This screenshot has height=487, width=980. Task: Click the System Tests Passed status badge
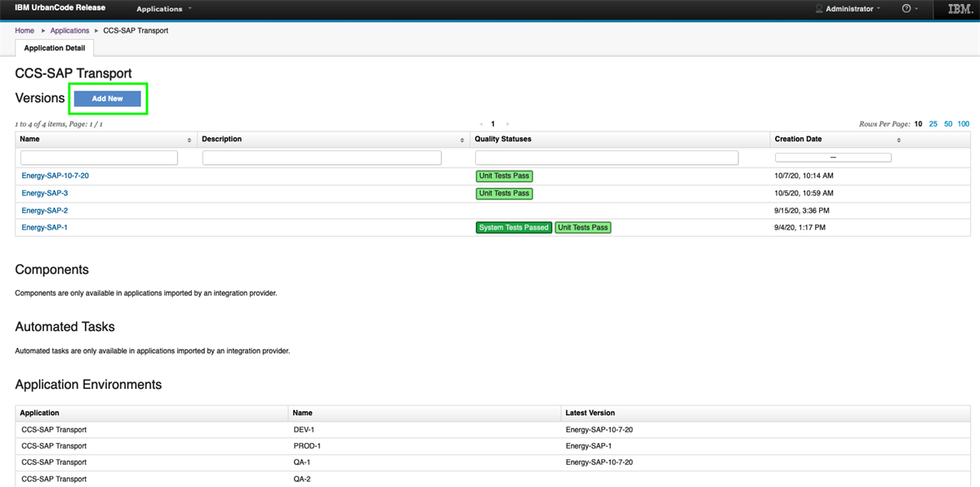click(514, 228)
